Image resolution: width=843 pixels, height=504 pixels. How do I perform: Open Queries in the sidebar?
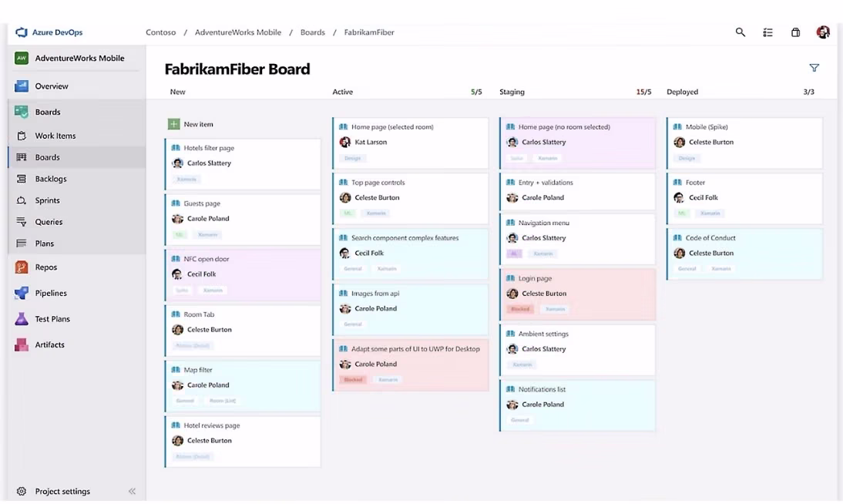coord(49,222)
